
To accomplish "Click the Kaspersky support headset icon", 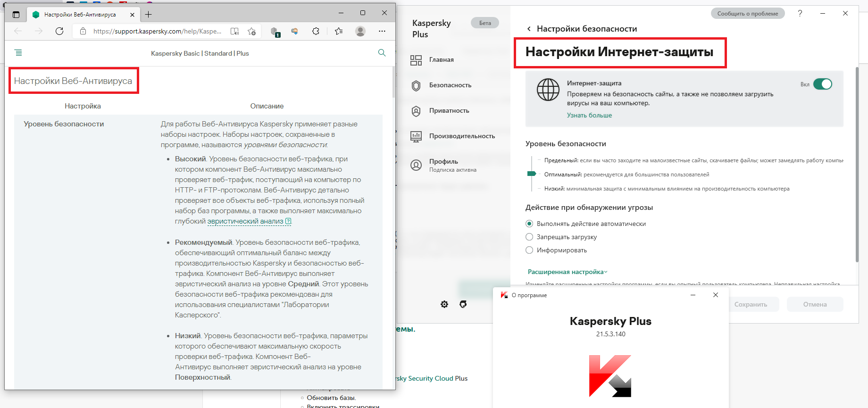I will (463, 304).
